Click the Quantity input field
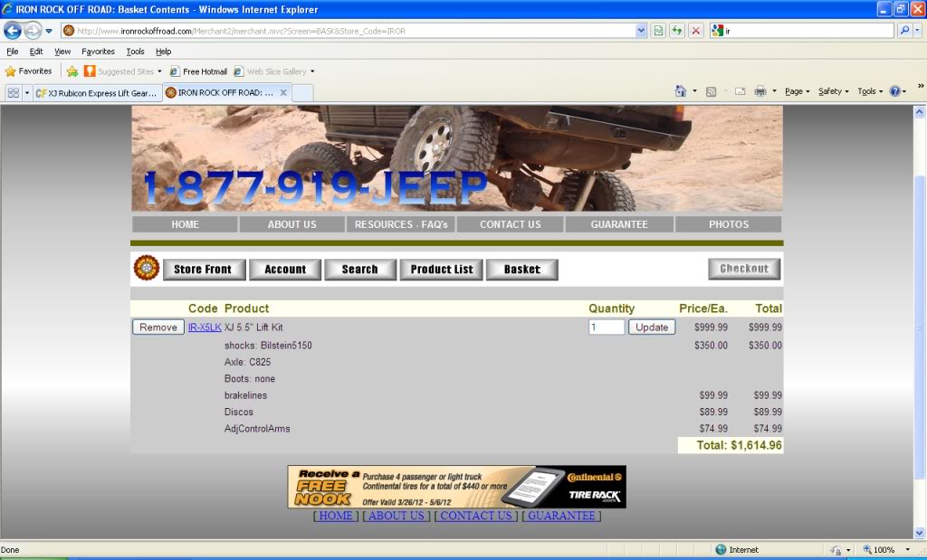The image size is (927, 560). pos(607,327)
